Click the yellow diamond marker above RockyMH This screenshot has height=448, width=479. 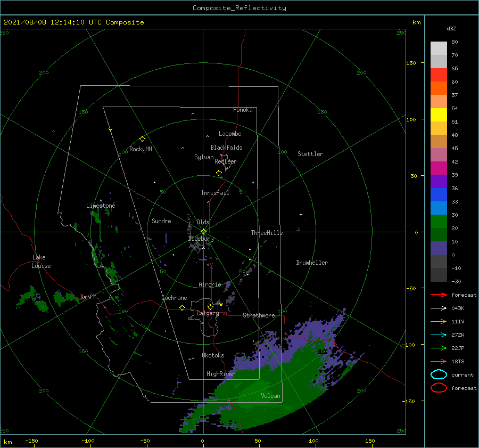pyautogui.click(x=142, y=139)
